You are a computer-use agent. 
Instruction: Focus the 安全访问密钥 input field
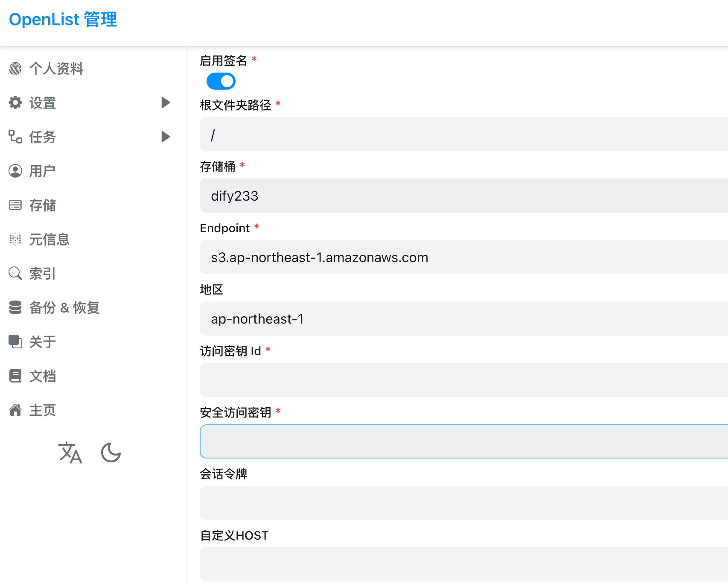[464, 441]
